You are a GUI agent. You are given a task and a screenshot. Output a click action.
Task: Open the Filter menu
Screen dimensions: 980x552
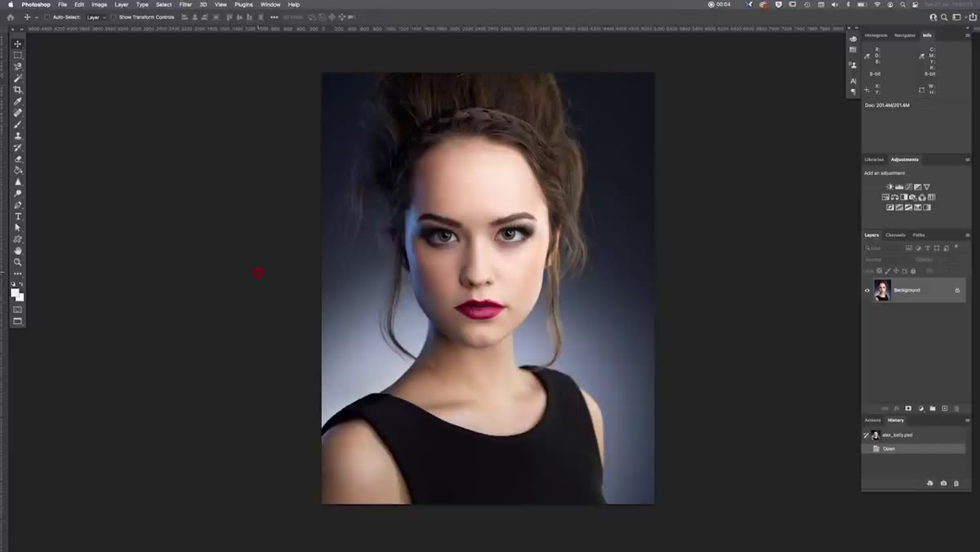coord(185,5)
